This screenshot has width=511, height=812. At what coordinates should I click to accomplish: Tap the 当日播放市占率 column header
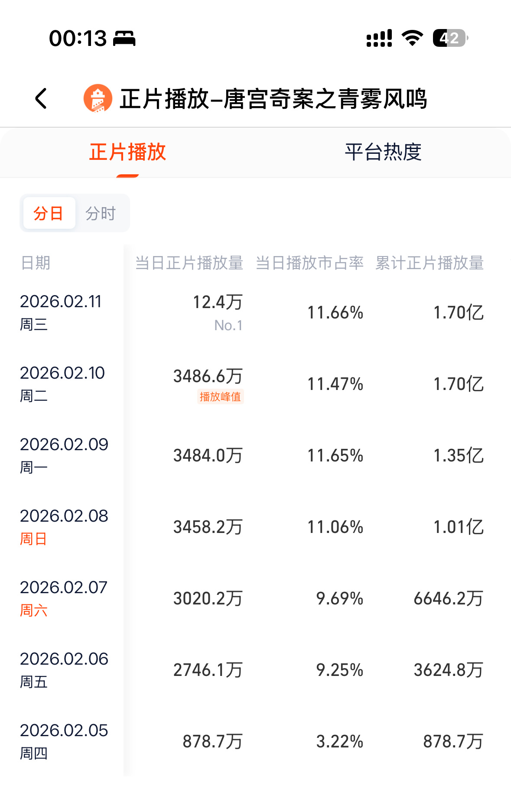309,263
